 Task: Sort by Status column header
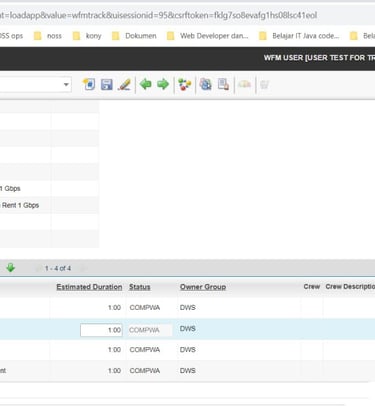(x=140, y=287)
